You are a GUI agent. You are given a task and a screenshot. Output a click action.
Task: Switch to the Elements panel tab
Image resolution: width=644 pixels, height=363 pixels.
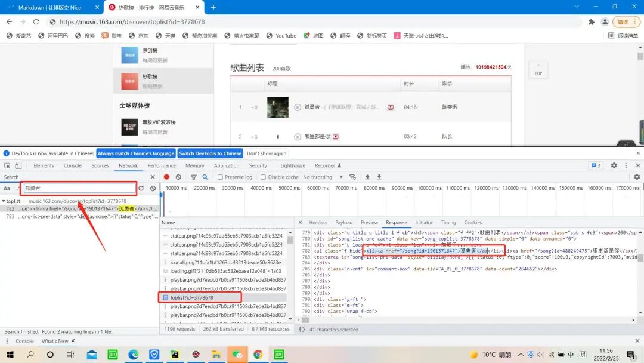tap(44, 165)
